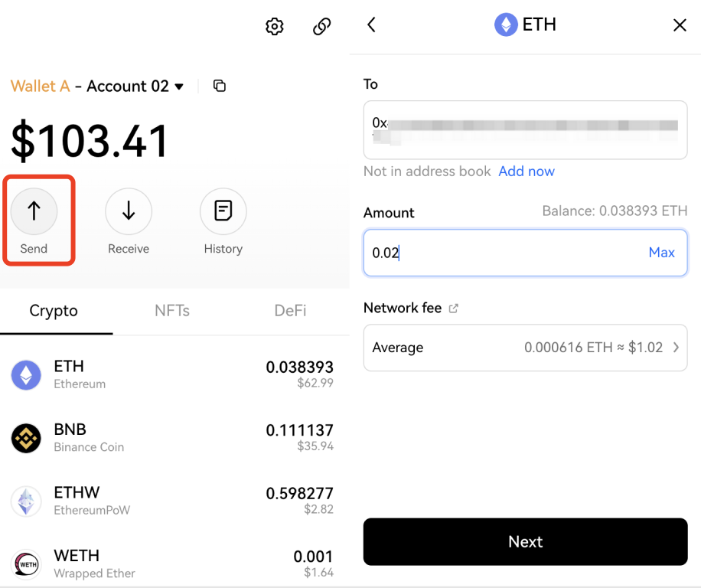
Task: Switch to the DeFi tab
Action: click(x=290, y=311)
